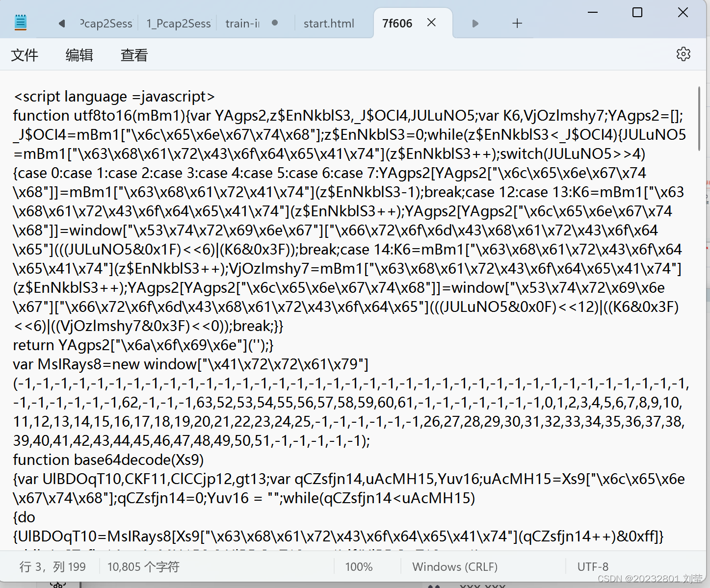Switch to the 1_Pcap2Sess tab
Image resolution: width=710 pixels, height=588 pixels.
coord(179,24)
